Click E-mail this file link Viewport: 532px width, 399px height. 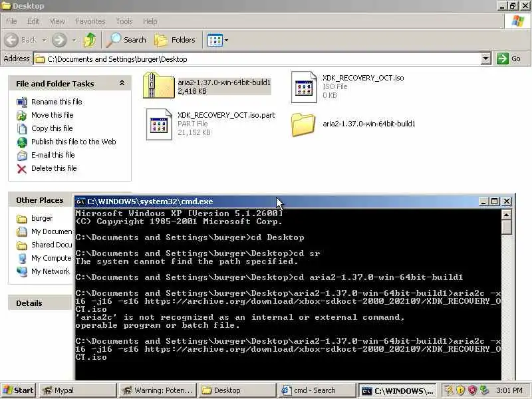tap(53, 155)
